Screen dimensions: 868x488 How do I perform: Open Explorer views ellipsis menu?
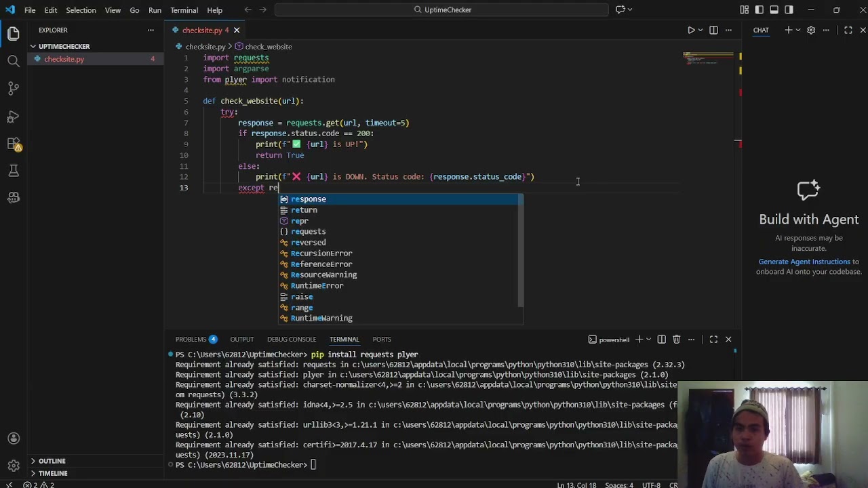pyautogui.click(x=151, y=30)
